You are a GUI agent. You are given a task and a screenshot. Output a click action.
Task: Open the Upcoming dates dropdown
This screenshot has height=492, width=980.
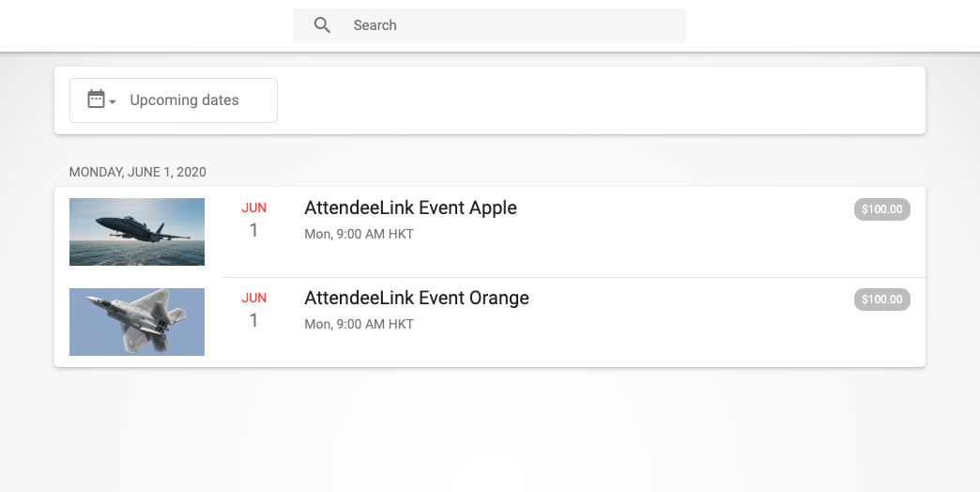(x=173, y=100)
